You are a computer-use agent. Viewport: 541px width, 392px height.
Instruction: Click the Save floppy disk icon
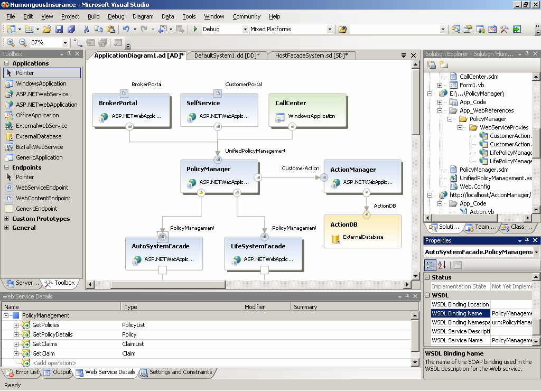coord(59,30)
